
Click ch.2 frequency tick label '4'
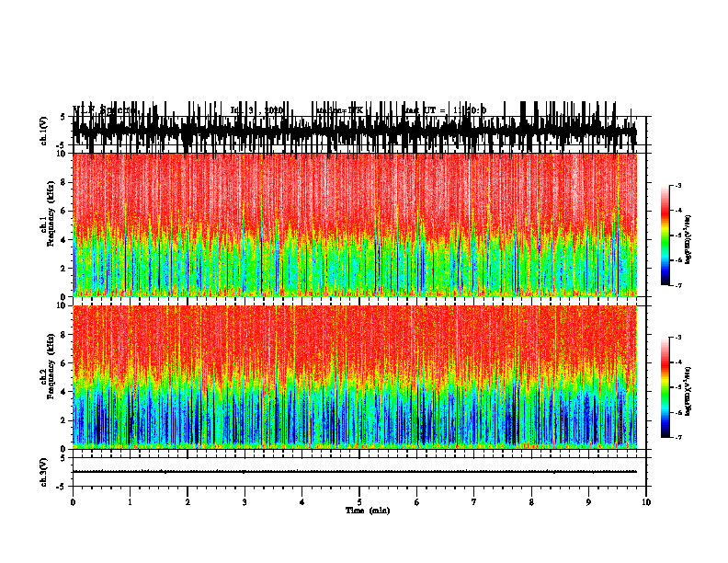click(63, 392)
